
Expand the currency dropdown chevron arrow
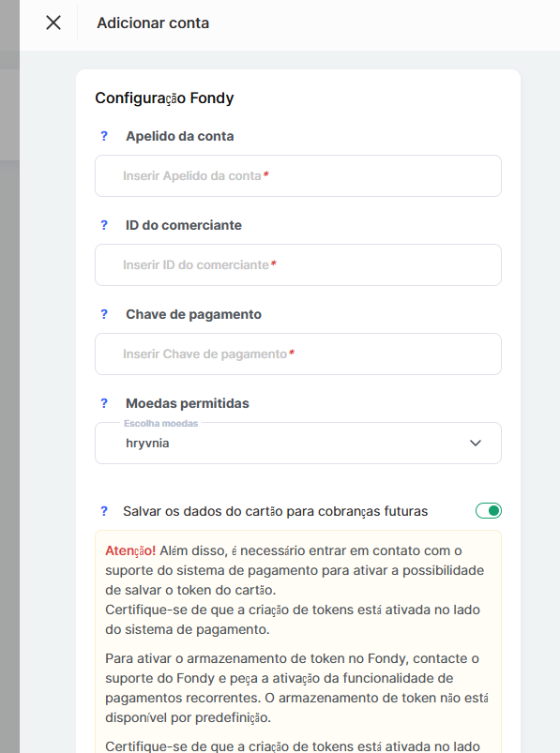pos(476,444)
